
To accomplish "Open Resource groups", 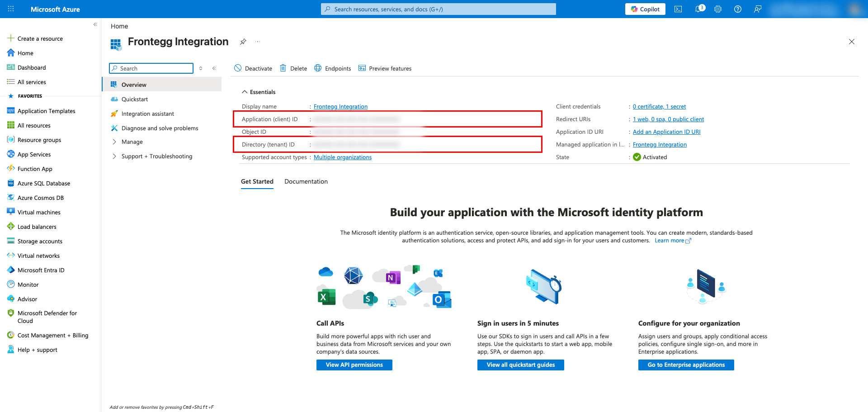I will 39,140.
